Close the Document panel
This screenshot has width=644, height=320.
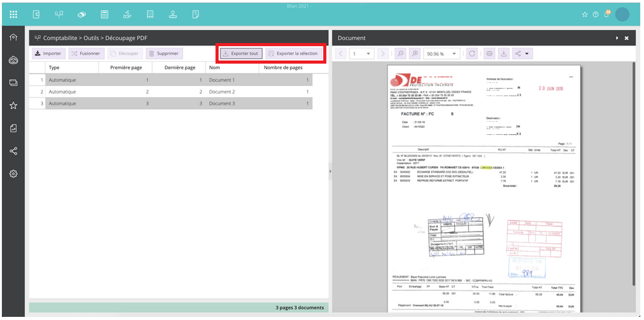[x=627, y=38]
